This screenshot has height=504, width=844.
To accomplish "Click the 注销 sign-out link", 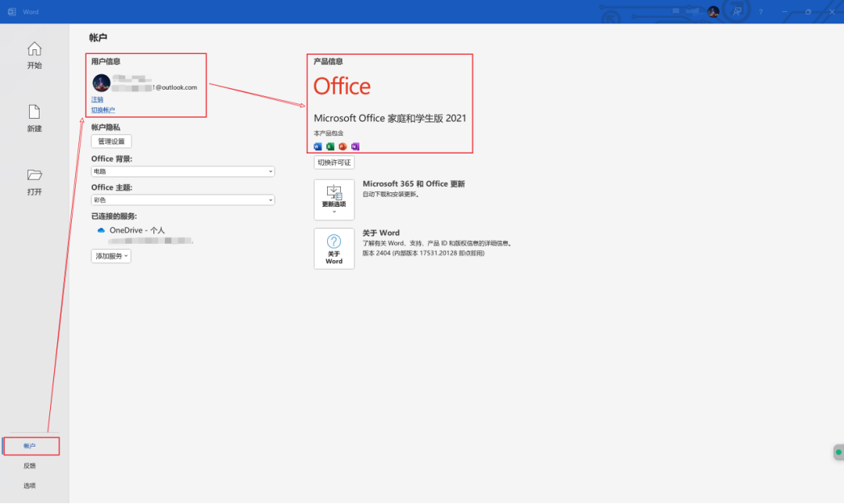I will (x=97, y=99).
